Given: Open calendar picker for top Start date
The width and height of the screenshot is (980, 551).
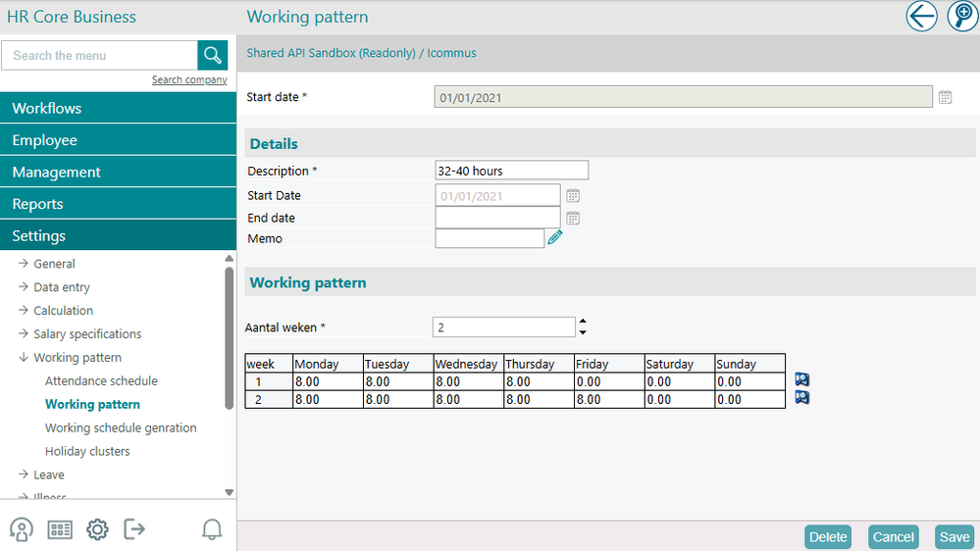Looking at the screenshot, I should [x=945, y=97].
